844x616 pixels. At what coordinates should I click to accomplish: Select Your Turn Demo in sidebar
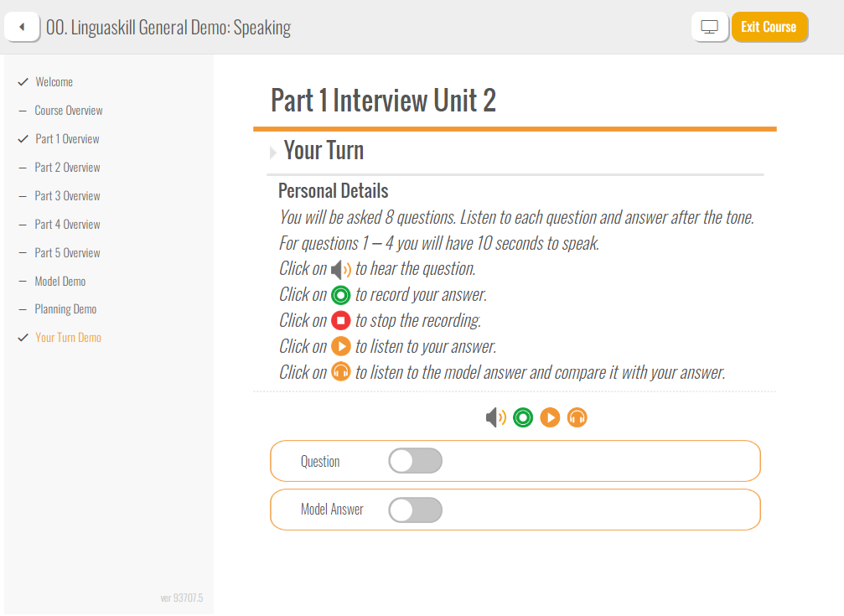click(x=68, y=338)
